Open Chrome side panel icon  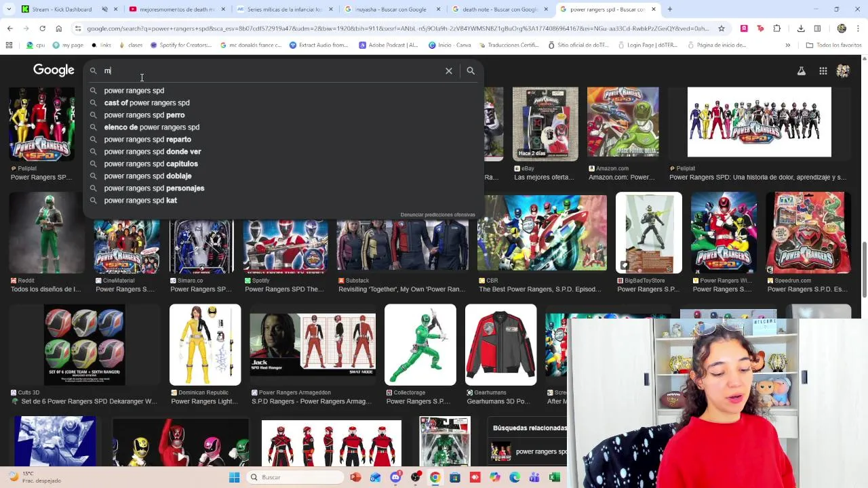coord(817,28)
